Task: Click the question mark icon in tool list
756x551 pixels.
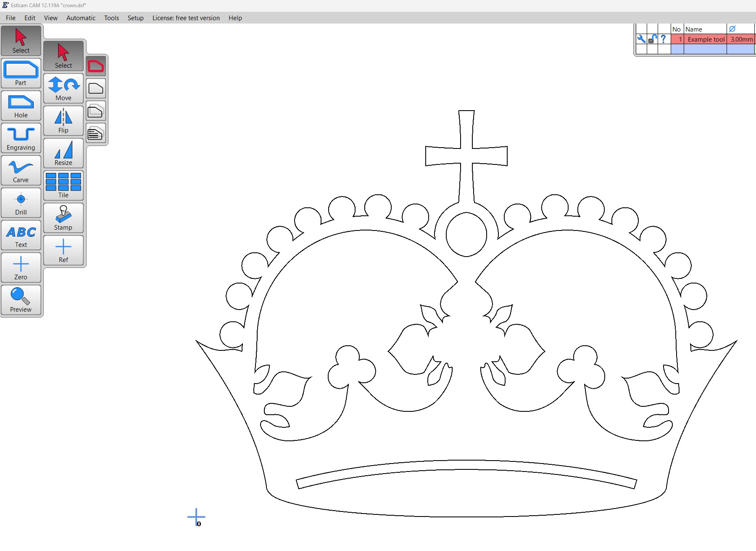Action: pos(664,39)
